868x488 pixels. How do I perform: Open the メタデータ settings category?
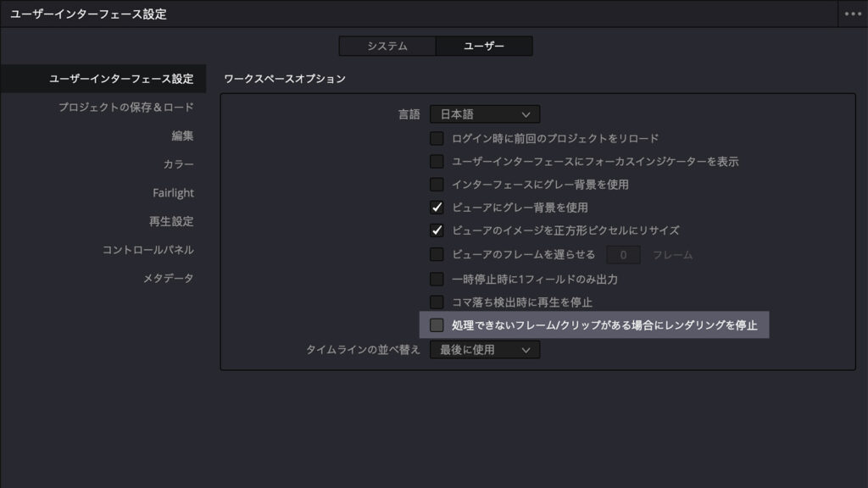point(169,278)
